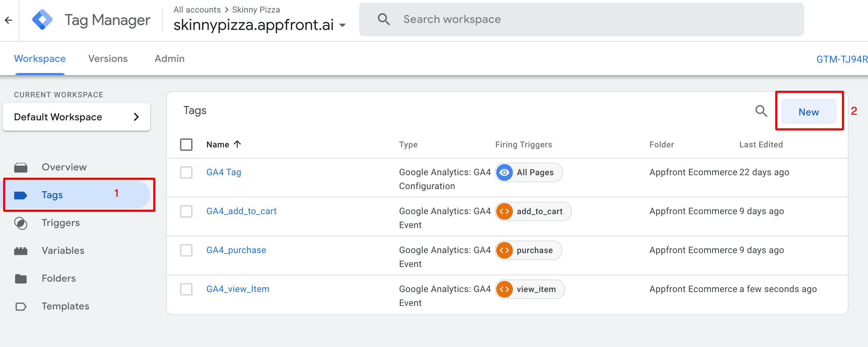This screenshot has height=347, width=868.
Task: Click the Tags table search icon
Action: (x=761, y=111)
